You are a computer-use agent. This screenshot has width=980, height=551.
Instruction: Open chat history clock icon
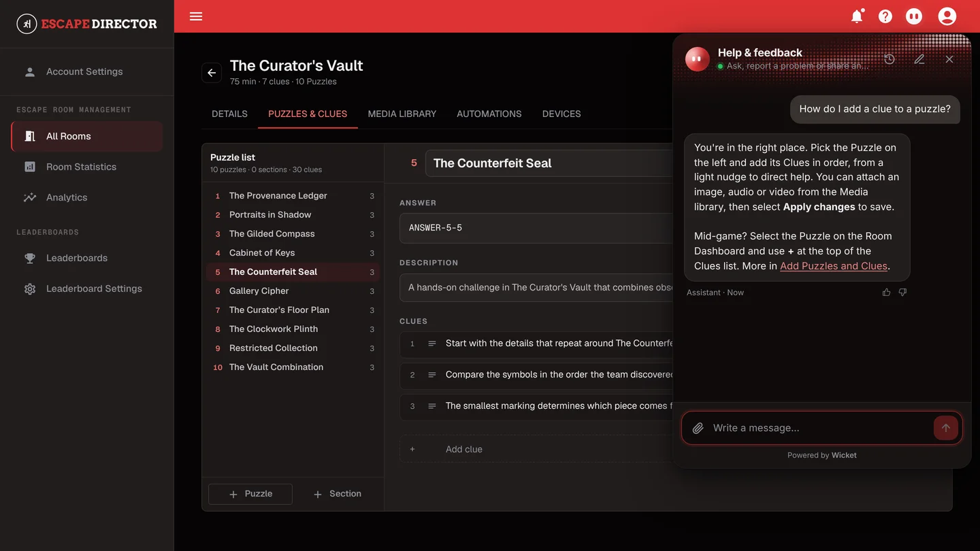point(889,59)
